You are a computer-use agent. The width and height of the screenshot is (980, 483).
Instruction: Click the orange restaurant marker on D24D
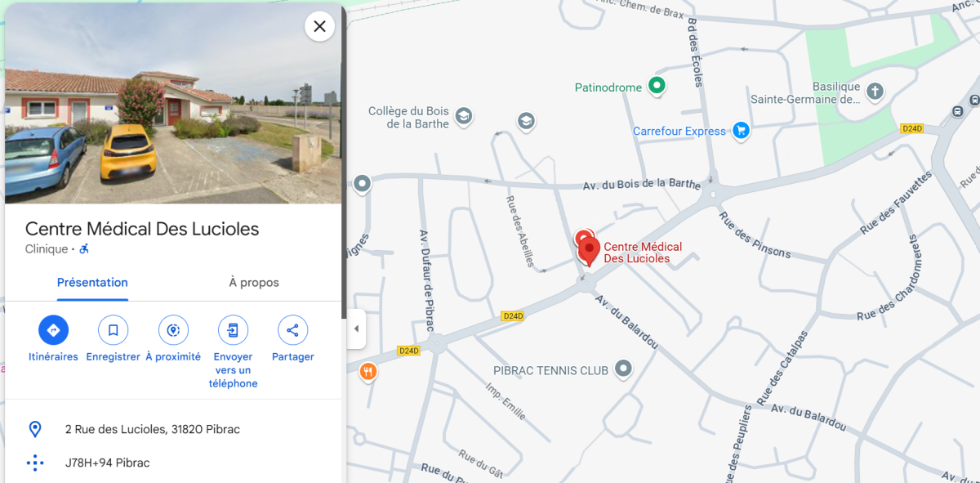368,371
